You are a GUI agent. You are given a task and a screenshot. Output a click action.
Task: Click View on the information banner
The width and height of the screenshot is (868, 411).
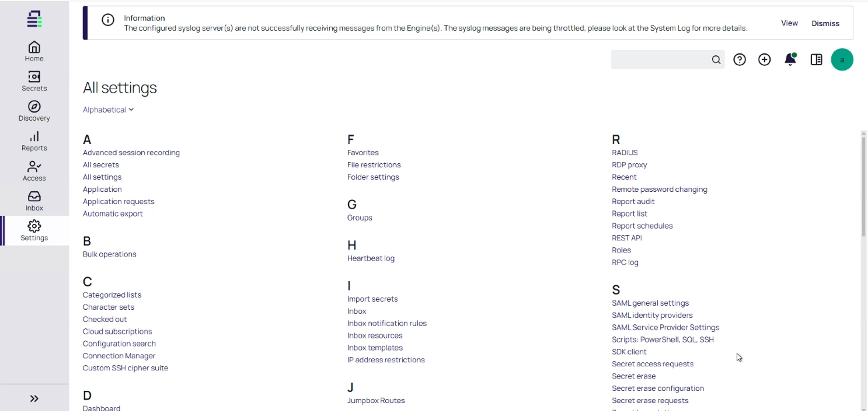[x=789, y=23]
